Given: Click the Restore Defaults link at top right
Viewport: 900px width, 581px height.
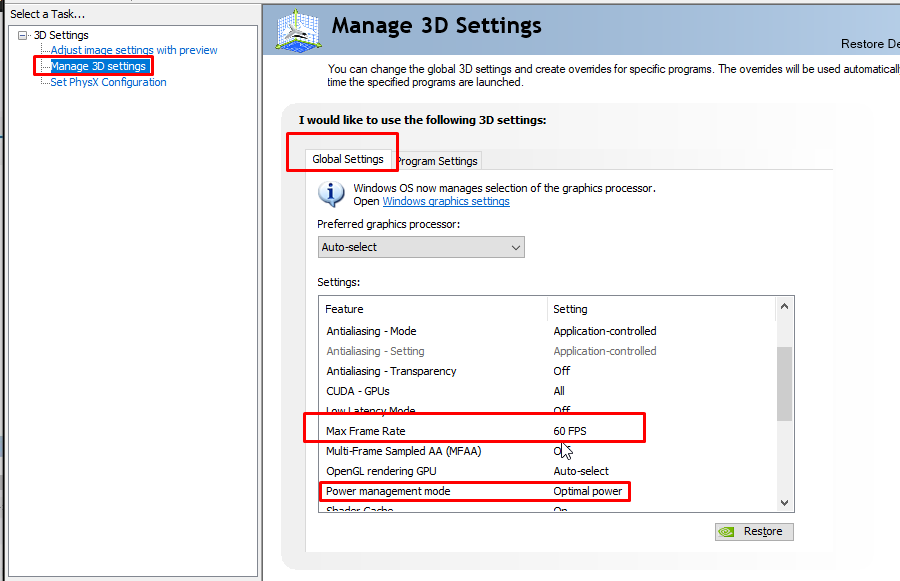Looking at the screenshot, I should [x=870, y=44].
